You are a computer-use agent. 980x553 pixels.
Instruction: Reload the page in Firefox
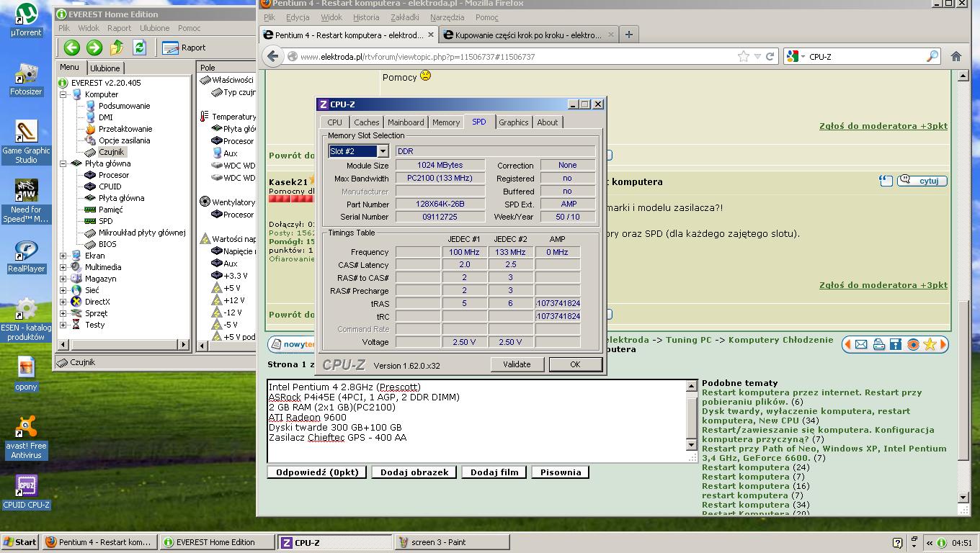pos(770,56)
